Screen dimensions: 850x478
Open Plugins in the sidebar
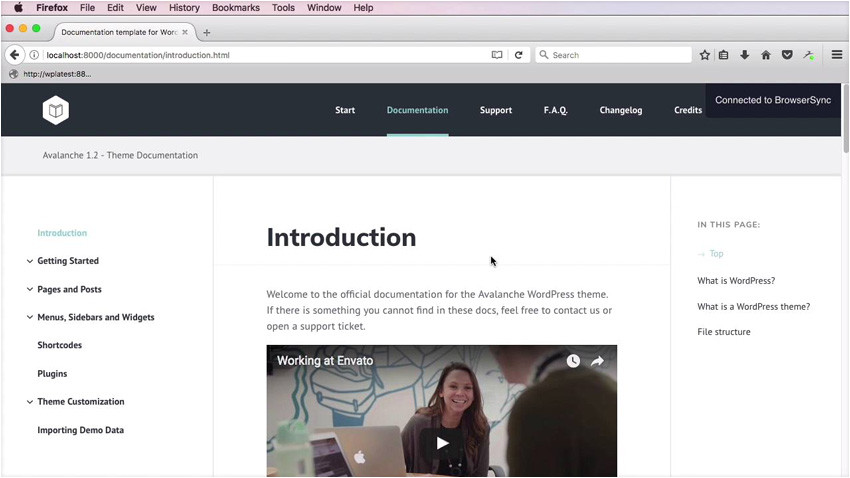(52, 373)
